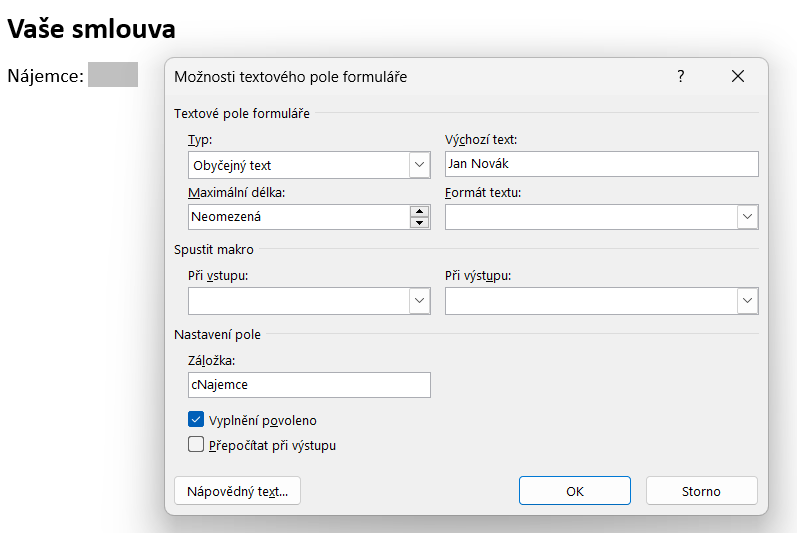Open the Nápovědný text settings button

click(237, 491)
